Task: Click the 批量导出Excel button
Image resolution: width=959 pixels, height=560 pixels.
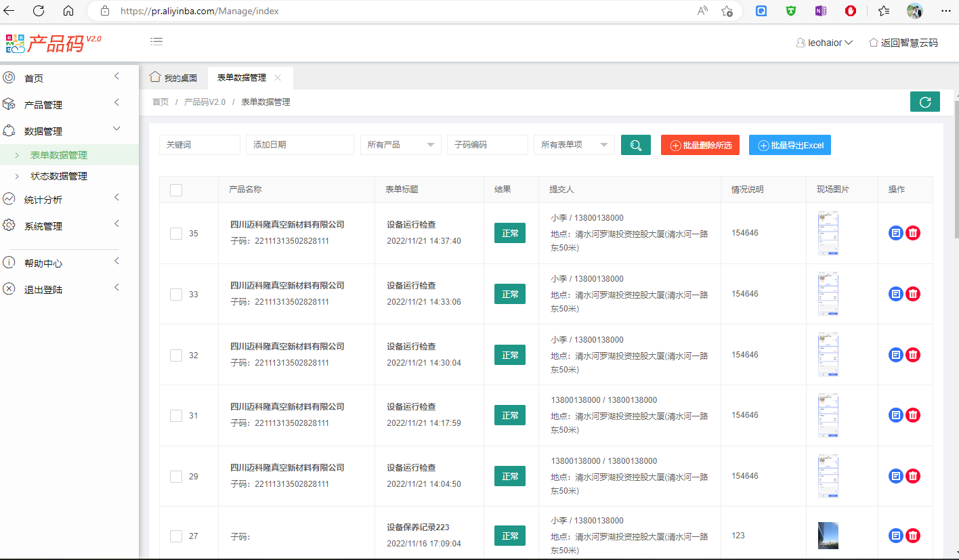Action: click(x=790, y=146)
